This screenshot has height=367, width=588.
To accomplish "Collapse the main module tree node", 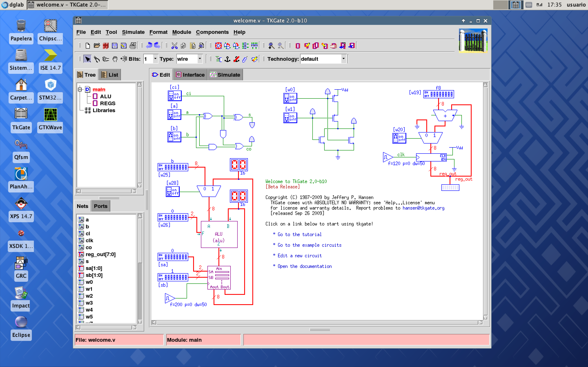I will [80, 89].
